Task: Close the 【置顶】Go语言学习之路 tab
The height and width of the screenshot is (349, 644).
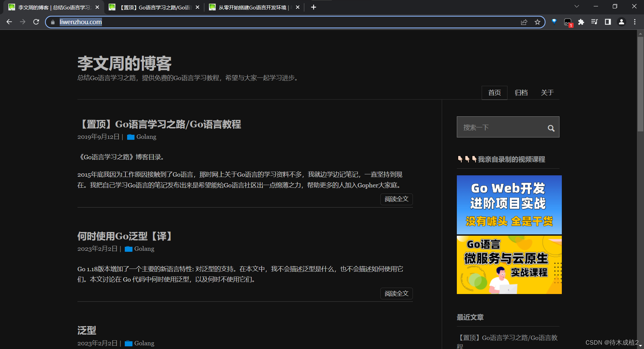Action: [x=198, y=7]
